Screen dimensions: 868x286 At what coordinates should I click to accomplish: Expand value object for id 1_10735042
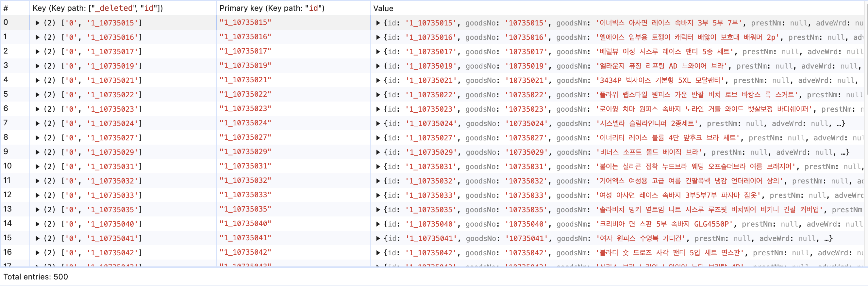point(378,253)
